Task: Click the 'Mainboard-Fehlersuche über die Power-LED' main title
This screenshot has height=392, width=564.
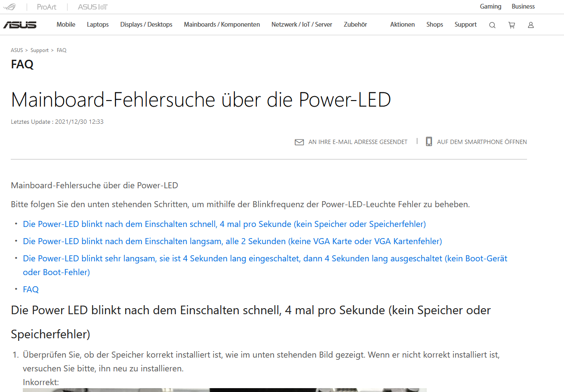Action: click(x=201, y=100)
